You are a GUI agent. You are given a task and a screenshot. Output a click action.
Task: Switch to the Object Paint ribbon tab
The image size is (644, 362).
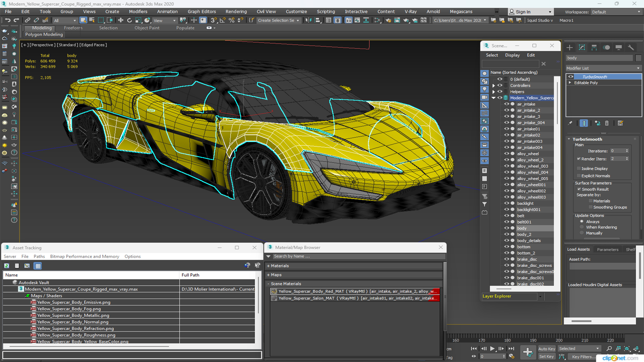(147, 28)
